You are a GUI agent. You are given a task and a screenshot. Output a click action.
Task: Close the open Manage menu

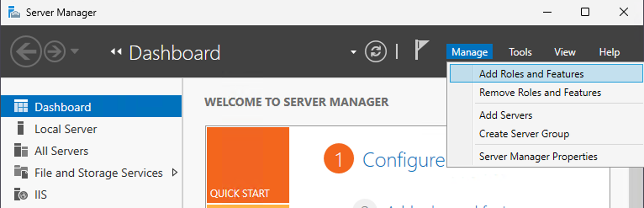[469, 52]
